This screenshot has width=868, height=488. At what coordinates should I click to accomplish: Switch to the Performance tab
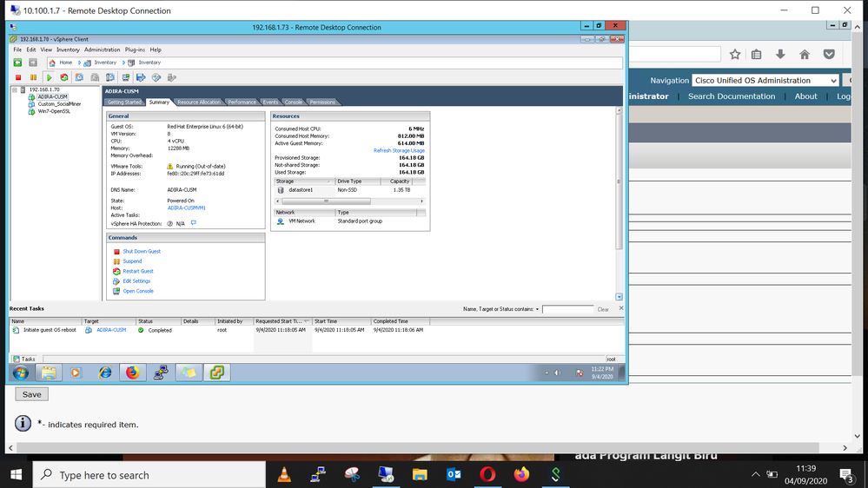pos(242,102)
